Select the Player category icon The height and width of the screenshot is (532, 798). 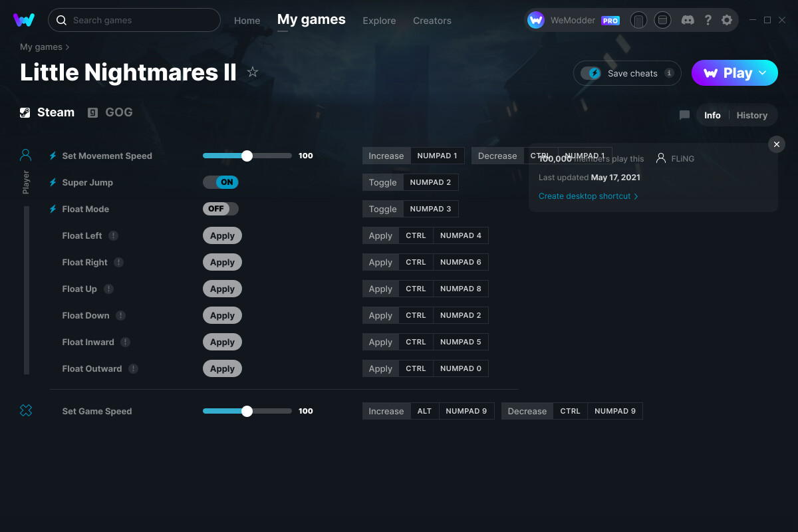click(26, 155)
